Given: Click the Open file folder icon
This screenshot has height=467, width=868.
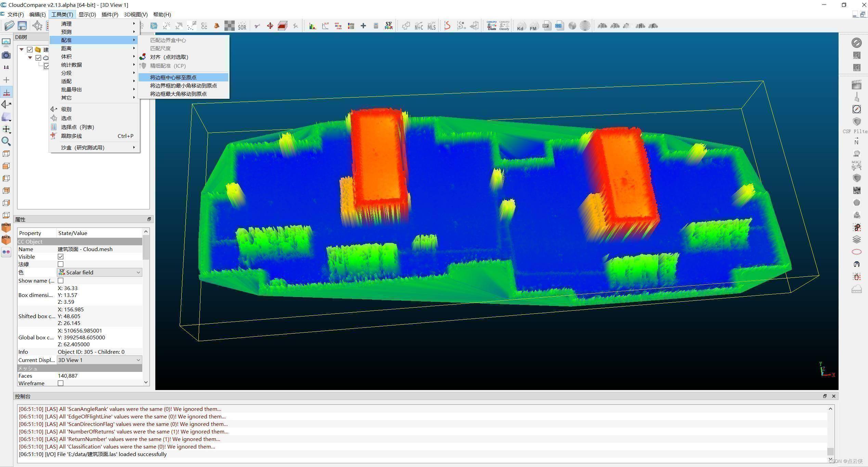Looking at the screenshot, I should [9, 26].
